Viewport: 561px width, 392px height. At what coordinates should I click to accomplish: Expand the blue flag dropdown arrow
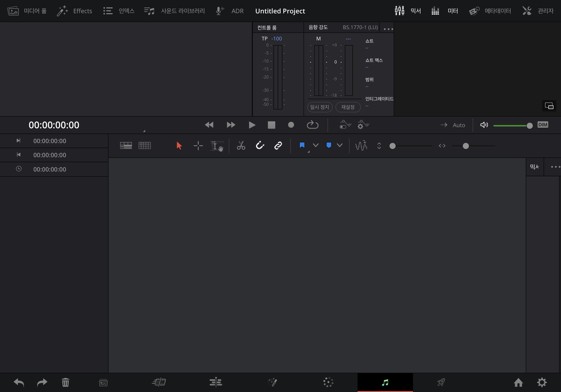tap(316, 146)
